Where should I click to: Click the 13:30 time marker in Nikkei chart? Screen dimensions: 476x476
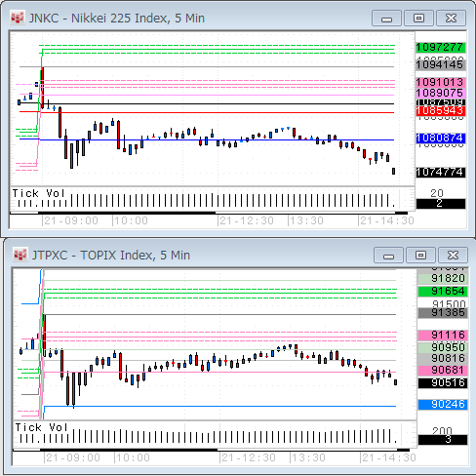tap(306, 221)
